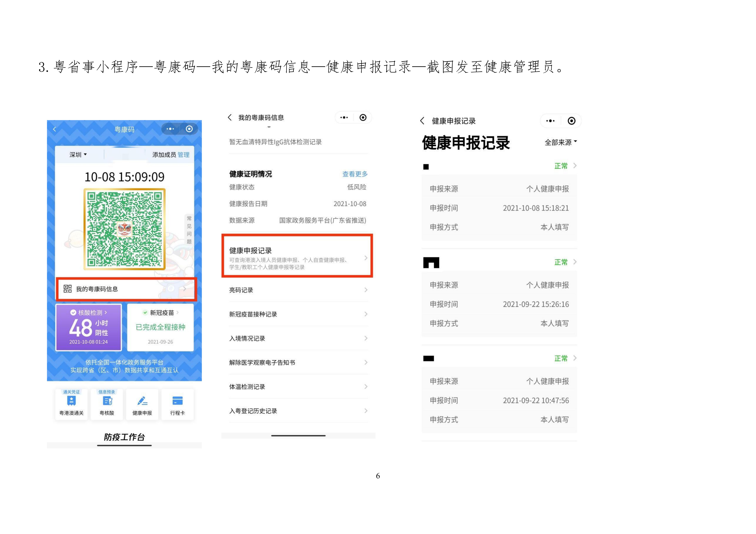
Task: Tap the back arrow on 我的粤康码信息 page
Action: (x=230, y=117)
